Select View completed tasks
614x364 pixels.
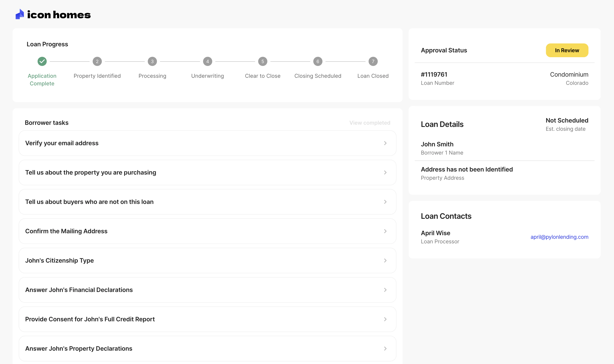(370, 123)
